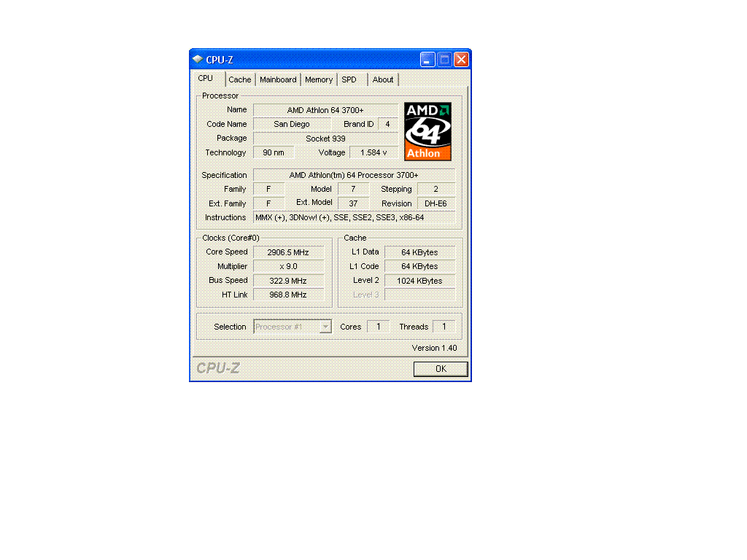Click the Package value Socket 939

click(325, 139)
